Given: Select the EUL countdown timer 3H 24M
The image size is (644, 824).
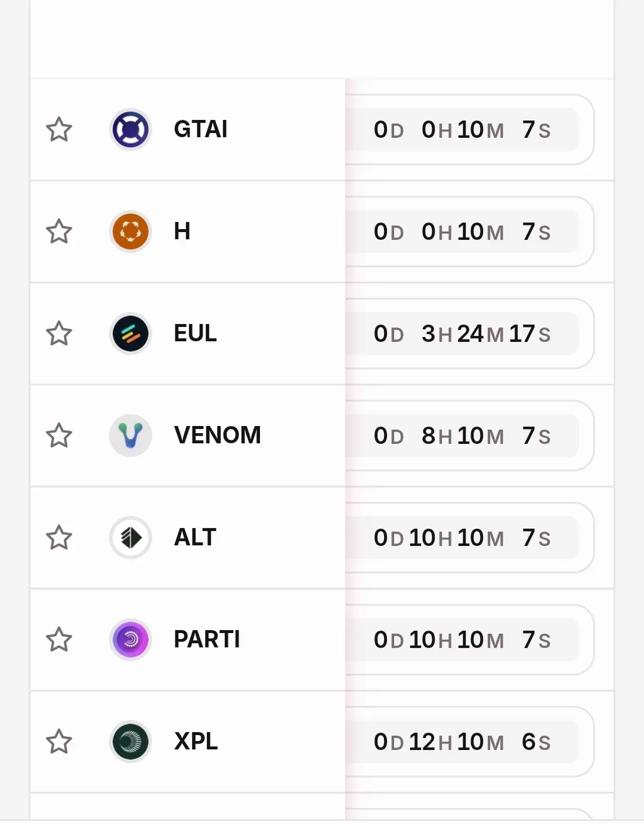Looking at the screenshot, I should (x=462, y=334).
